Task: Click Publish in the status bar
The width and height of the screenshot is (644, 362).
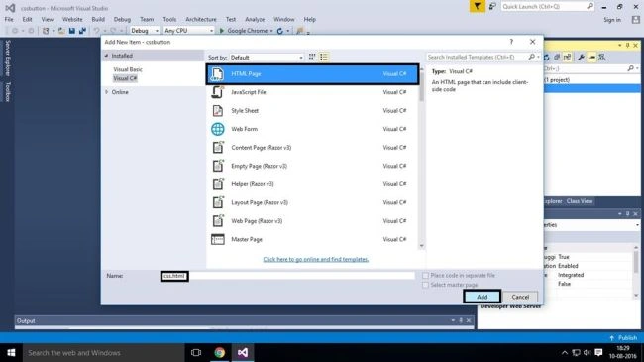Action: (623, 338)
